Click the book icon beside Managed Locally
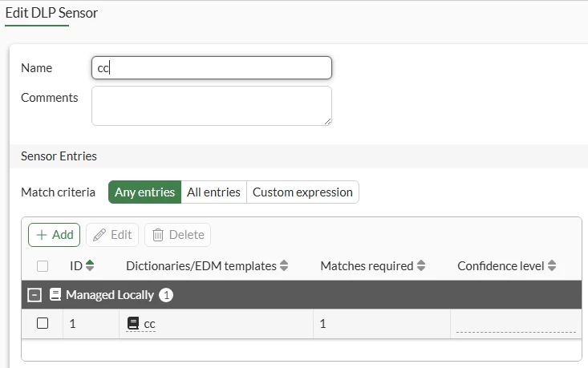The image size is (588, 368). [55, 294]
